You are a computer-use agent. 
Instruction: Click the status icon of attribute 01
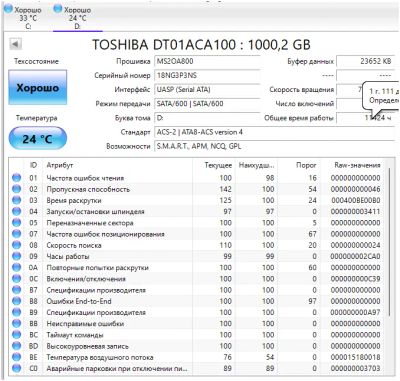point(16,178)
